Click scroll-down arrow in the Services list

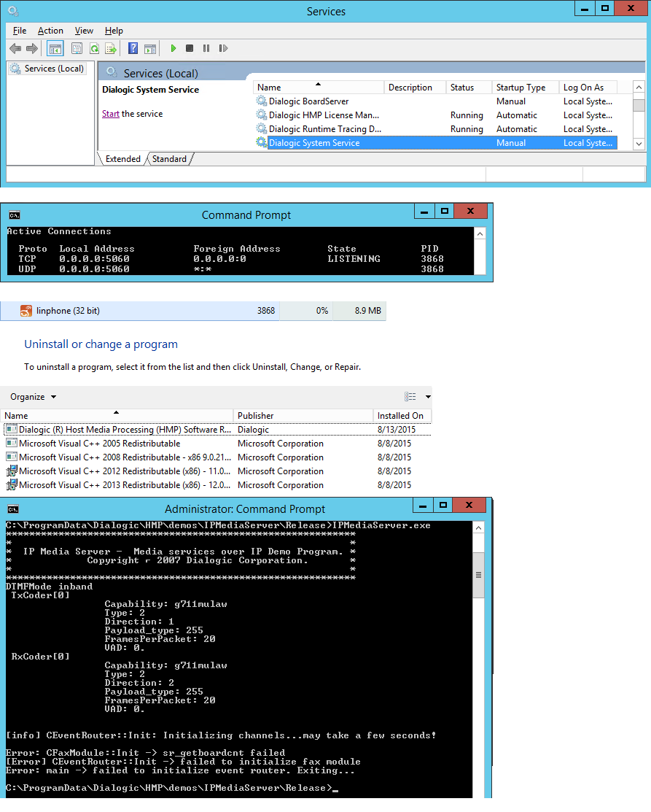tap(639, 144)
